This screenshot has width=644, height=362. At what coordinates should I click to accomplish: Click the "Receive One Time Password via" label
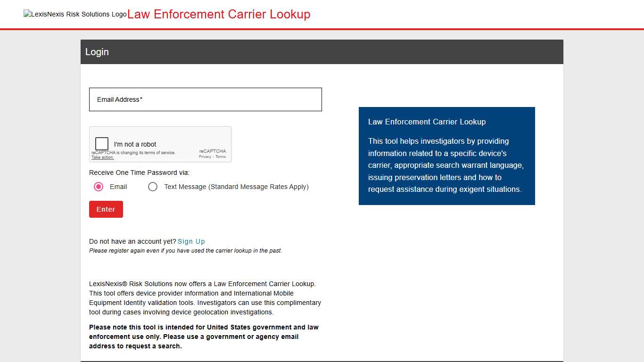139,173
